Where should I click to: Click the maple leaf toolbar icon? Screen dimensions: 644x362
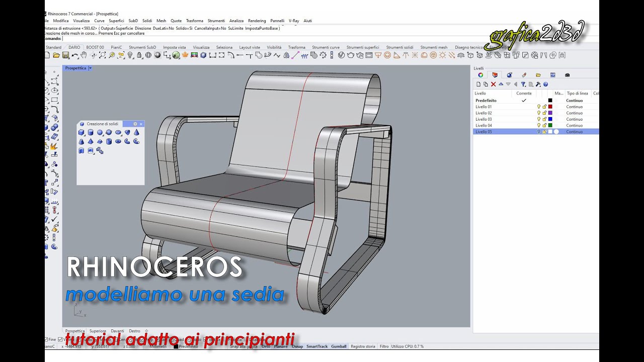pos(185,55)
